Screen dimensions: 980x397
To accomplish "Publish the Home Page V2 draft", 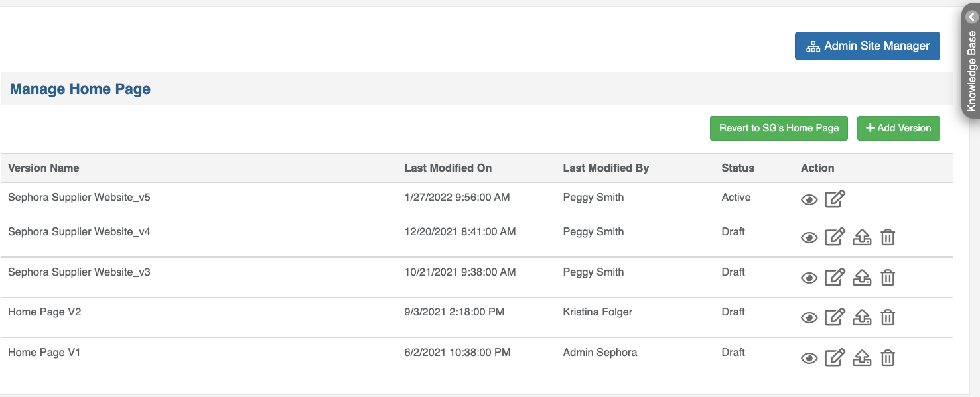I will (861, 317).
